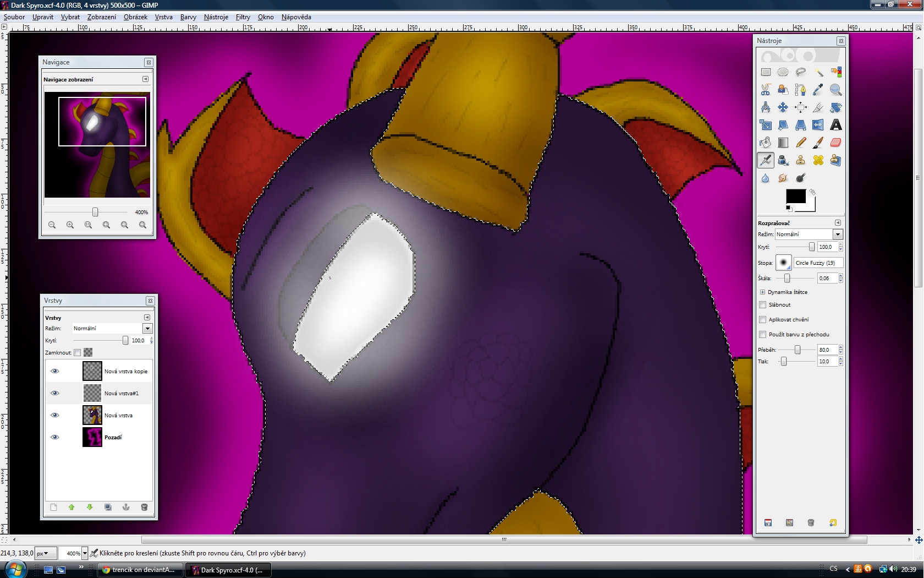
Task: Select the Heal bandage tool
Action: tap(818, 160)
